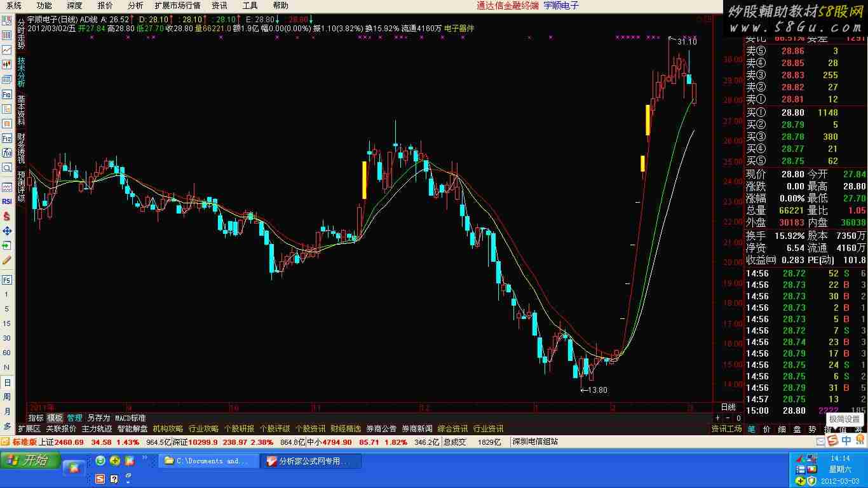Viewport: 868px width, 488px height.
Task: Open the 个股研报 link
Action: click(239, 429)
